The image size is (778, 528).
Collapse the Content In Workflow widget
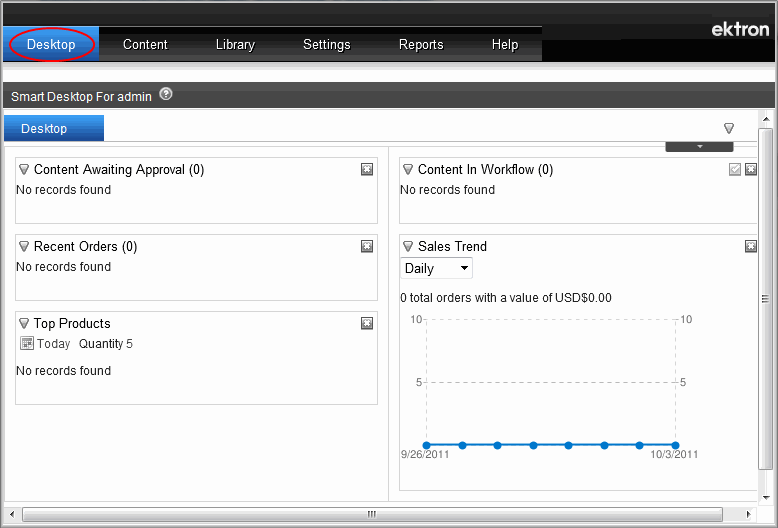point(408,170)
